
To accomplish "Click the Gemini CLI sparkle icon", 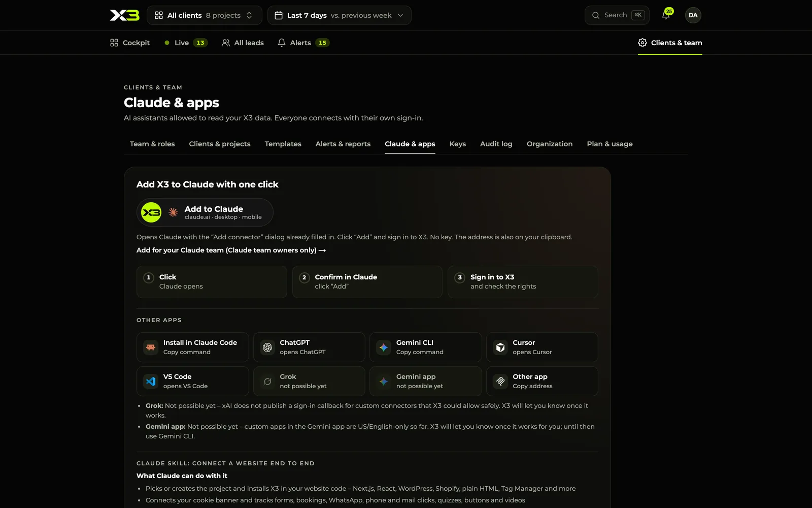I will pyautogui.click(x=384, y=347).
